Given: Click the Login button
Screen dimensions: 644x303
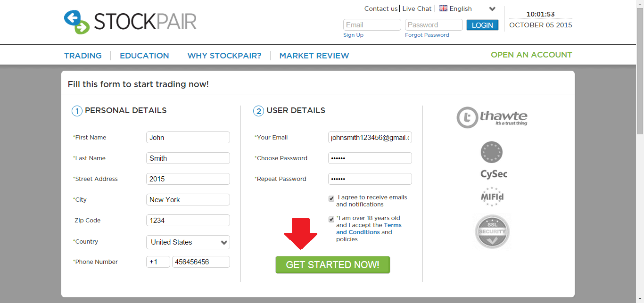Looking at the screenshot, I should (x=482, y=25).
